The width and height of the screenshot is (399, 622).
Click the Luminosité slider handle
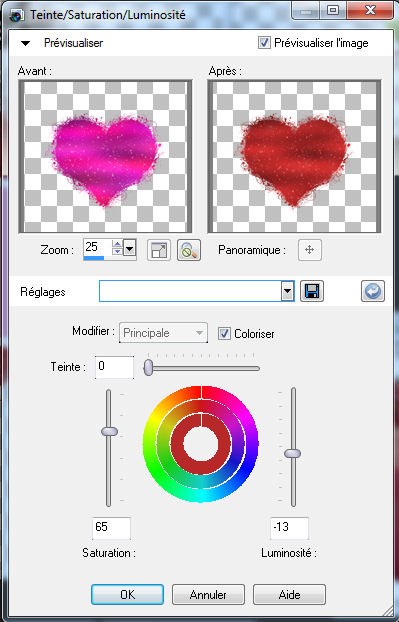pyautogui.click(x=293, y=453)
